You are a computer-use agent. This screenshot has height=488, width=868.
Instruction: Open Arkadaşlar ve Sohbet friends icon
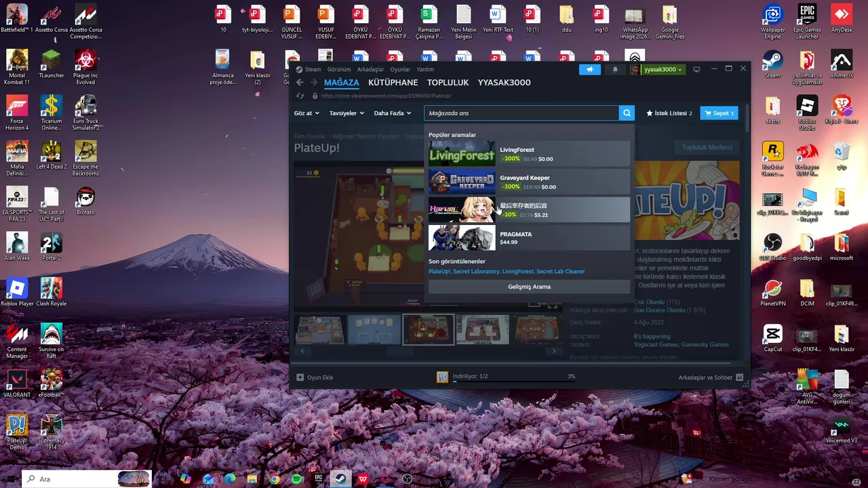[740, 378]
